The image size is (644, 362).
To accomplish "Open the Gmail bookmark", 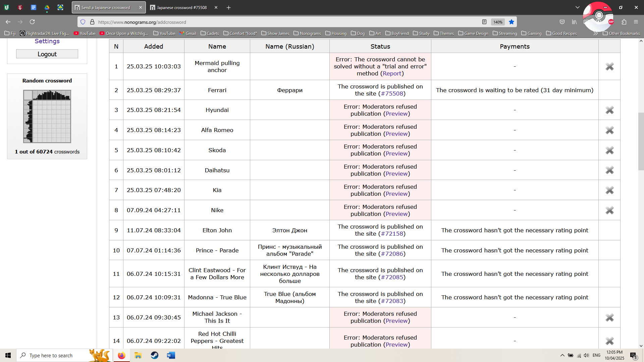I will [x=187, y=33].
